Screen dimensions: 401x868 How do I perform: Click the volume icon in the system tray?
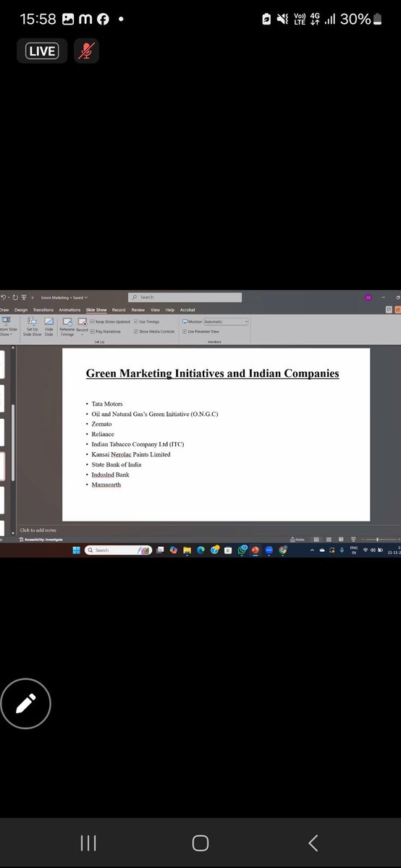click(373, 550)
